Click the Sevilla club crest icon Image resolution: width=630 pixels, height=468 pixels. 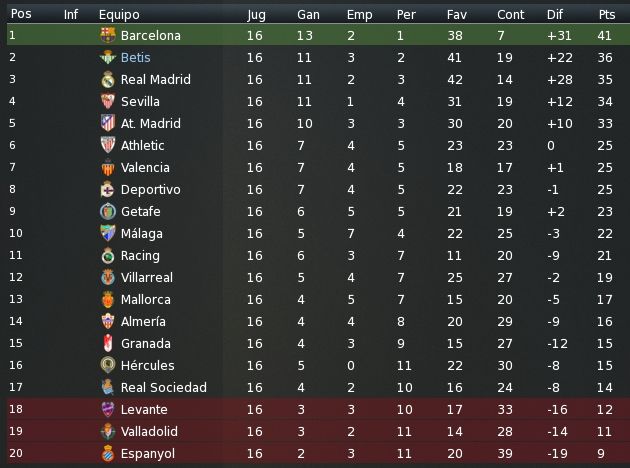click(x=108, y=101)
